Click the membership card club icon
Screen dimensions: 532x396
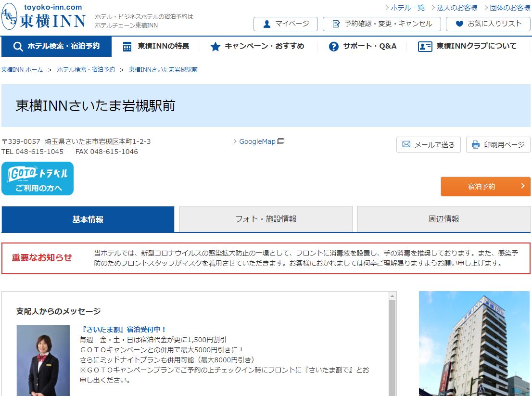(x=425, y=47)
